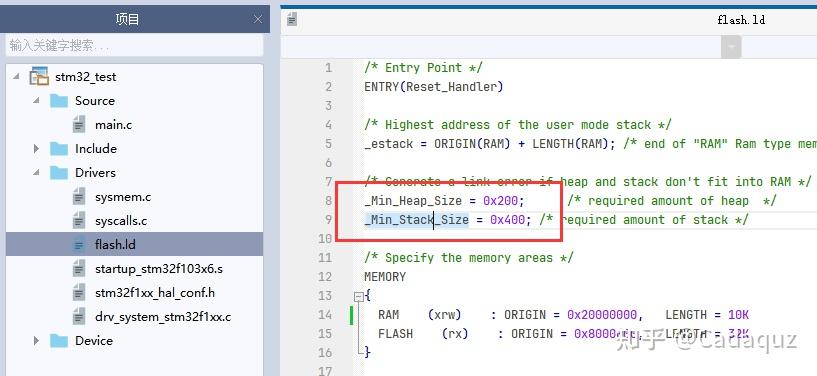Expand the Device folder
This screenshot has height=376, width=817.
pos(36,341)
